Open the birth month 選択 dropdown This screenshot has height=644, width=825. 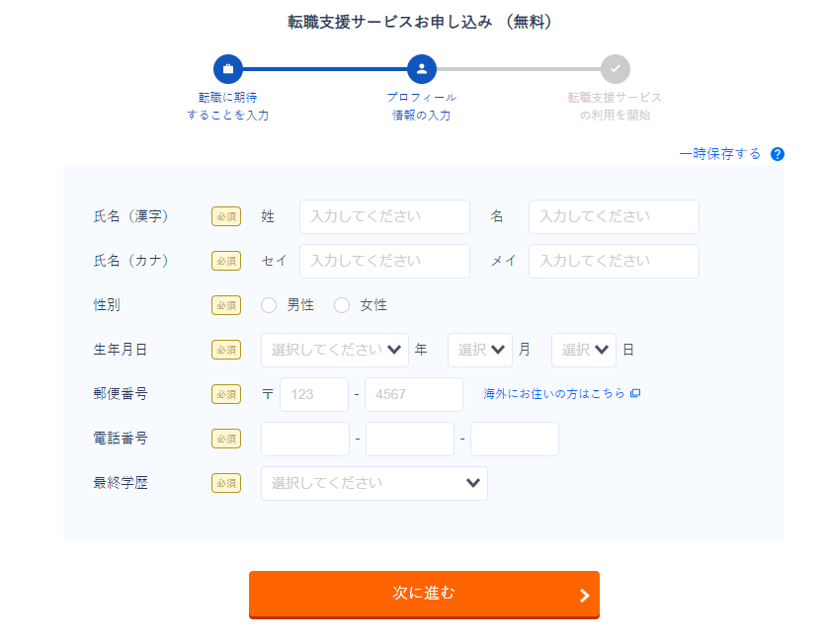coord(480,350)
